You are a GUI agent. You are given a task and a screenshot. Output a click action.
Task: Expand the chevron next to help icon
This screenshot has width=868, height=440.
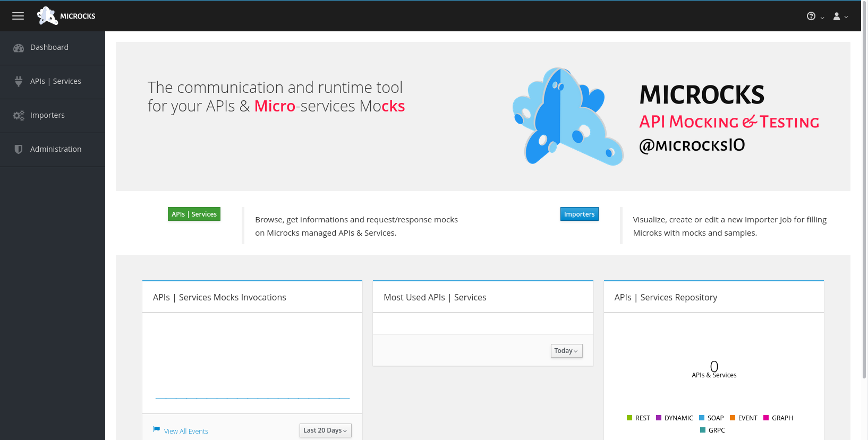click(822, 18)
